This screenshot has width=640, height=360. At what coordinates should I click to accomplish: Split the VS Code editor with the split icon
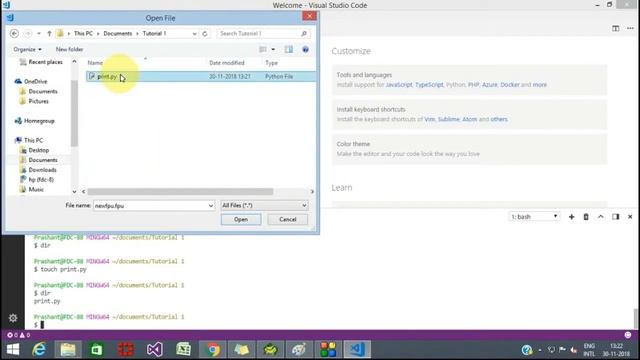pyautogui.click(x=616, y=28)
